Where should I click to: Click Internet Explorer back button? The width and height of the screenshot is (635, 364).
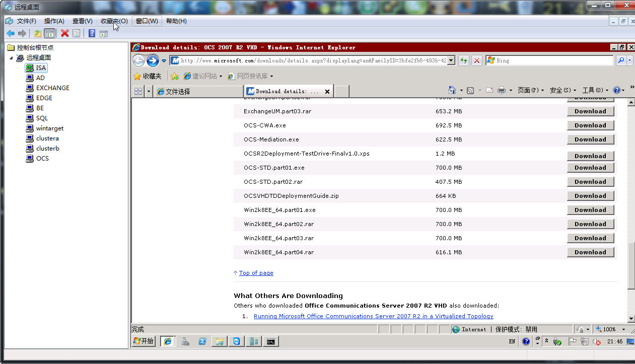(x=139, y=60)
